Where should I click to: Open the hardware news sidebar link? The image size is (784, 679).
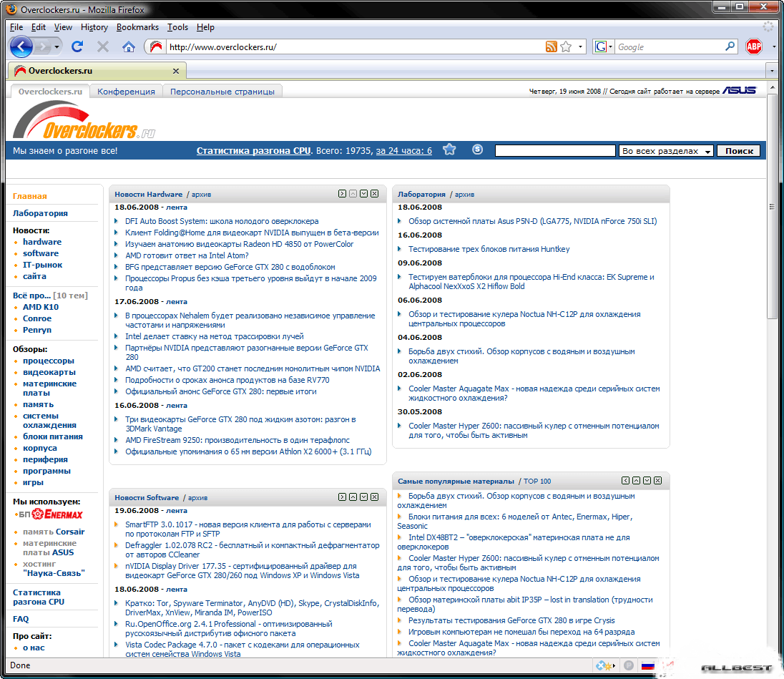(x=42, y=242)
